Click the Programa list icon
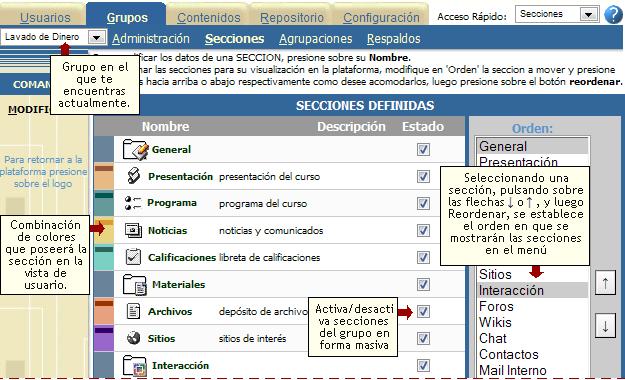The image size is (625, 380). pyautogui.click(x=133, y=203)
